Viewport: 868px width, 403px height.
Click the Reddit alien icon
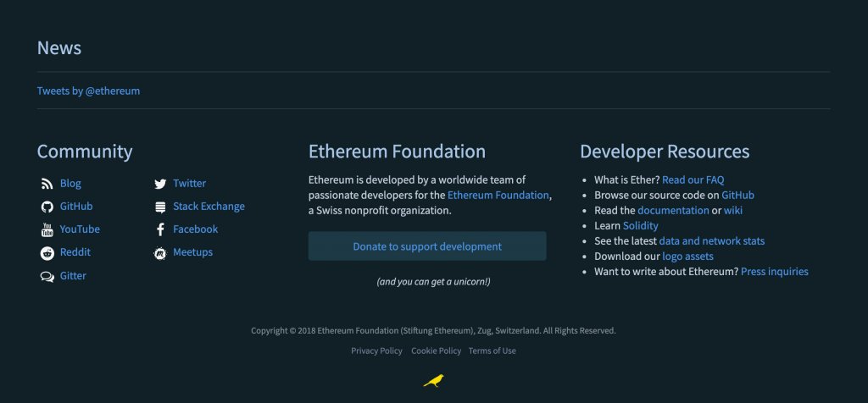click(x=47, y=252)
